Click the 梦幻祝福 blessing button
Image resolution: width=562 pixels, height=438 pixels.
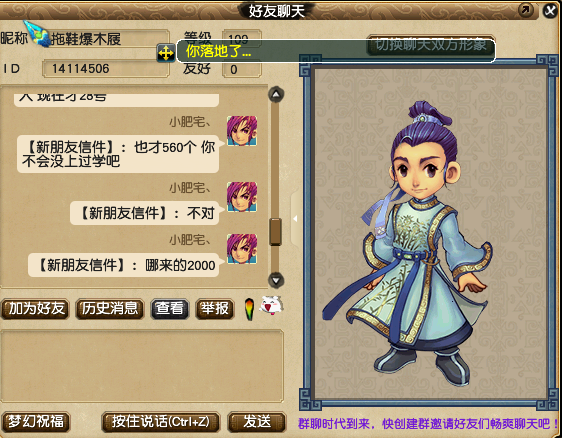click(35, 422)
